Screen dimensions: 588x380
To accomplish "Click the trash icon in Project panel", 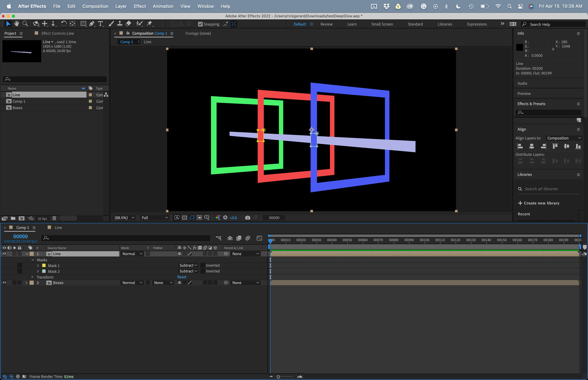I will (x=54, y=218).
